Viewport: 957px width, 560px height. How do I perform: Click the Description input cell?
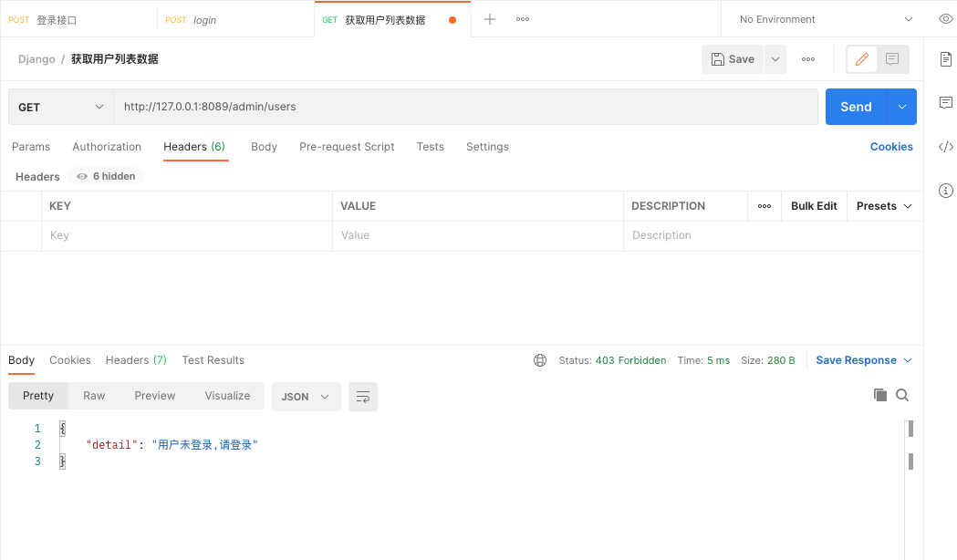774,235
